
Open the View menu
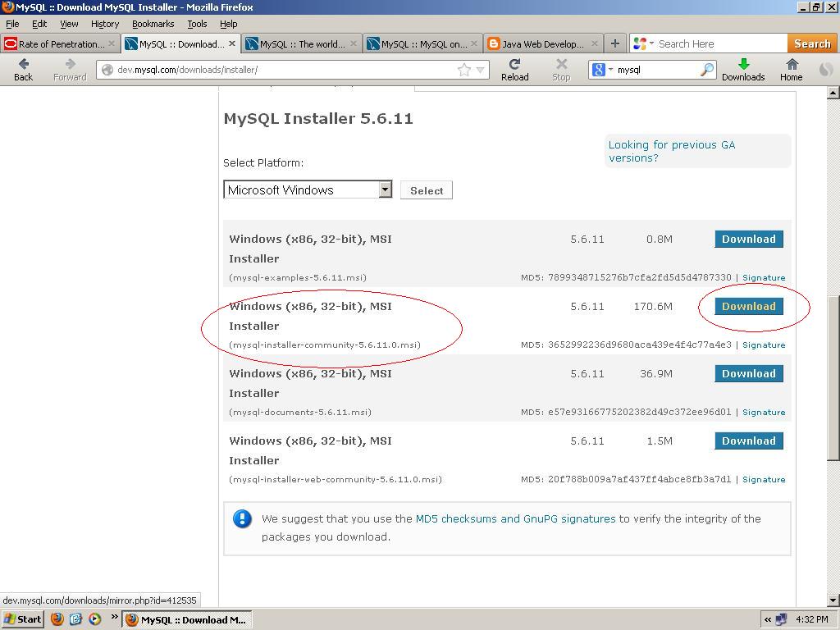[69, 24]
